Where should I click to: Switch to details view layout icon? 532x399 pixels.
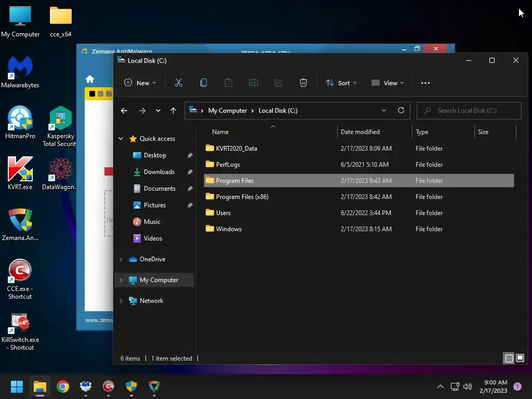pyautogui.click(x=509, y=358)
